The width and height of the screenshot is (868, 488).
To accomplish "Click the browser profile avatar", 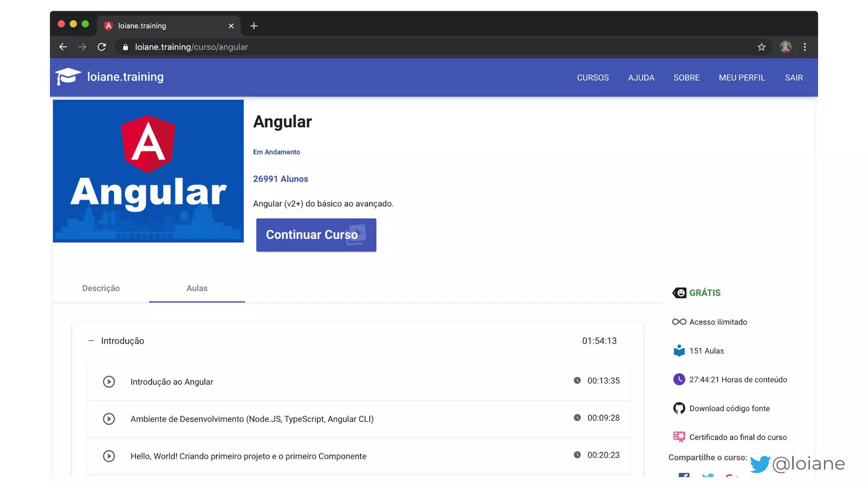I will click(785, 47).
